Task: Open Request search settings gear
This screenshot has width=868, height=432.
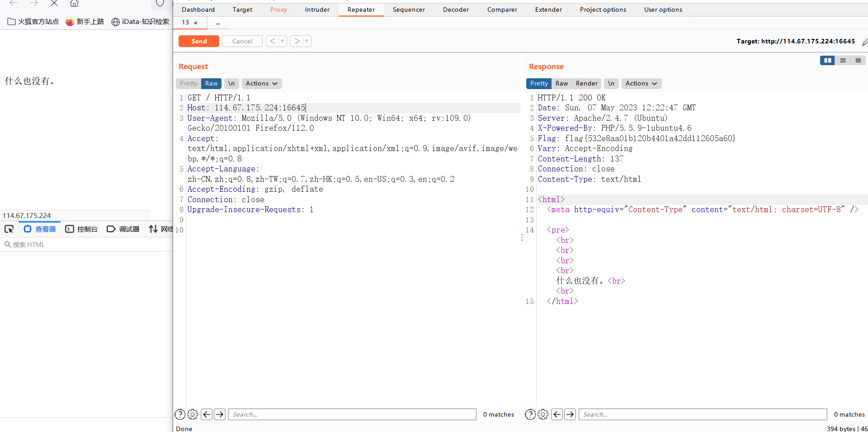Action: (x=193, y=414)
